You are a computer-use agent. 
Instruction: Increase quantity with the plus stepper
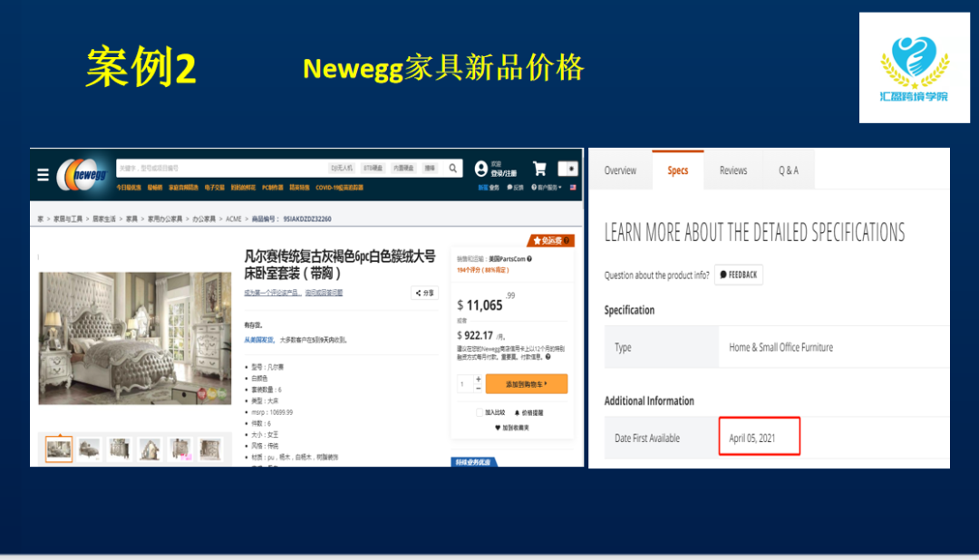tap(479, 379)
